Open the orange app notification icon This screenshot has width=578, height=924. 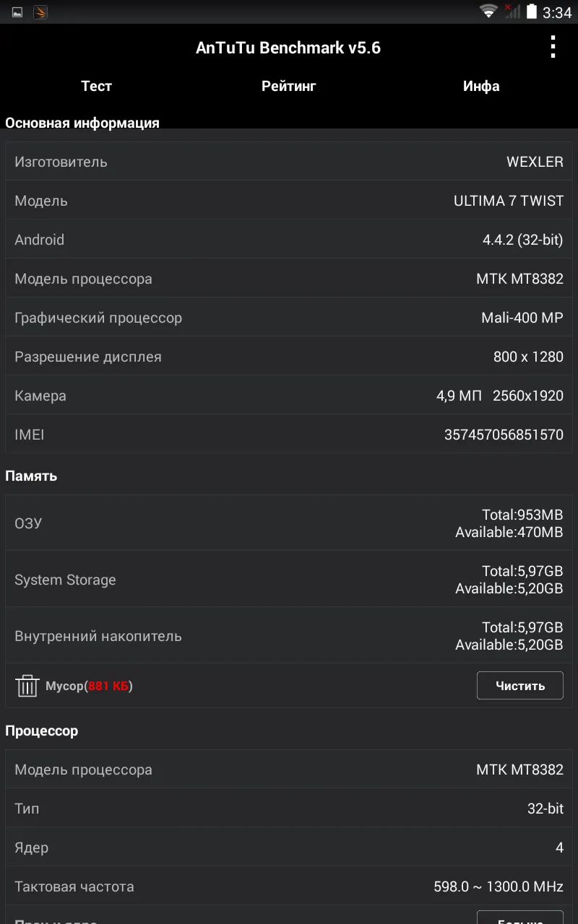[40, 12]
